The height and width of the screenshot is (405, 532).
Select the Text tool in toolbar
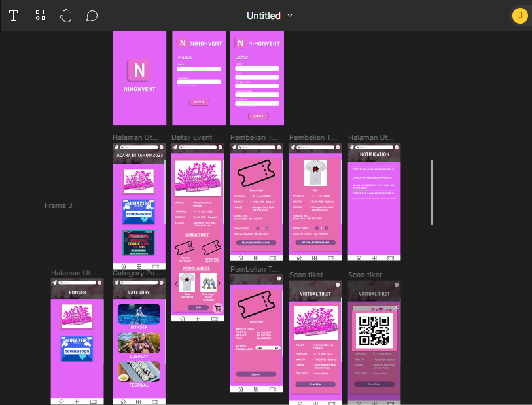click(13, 16)
